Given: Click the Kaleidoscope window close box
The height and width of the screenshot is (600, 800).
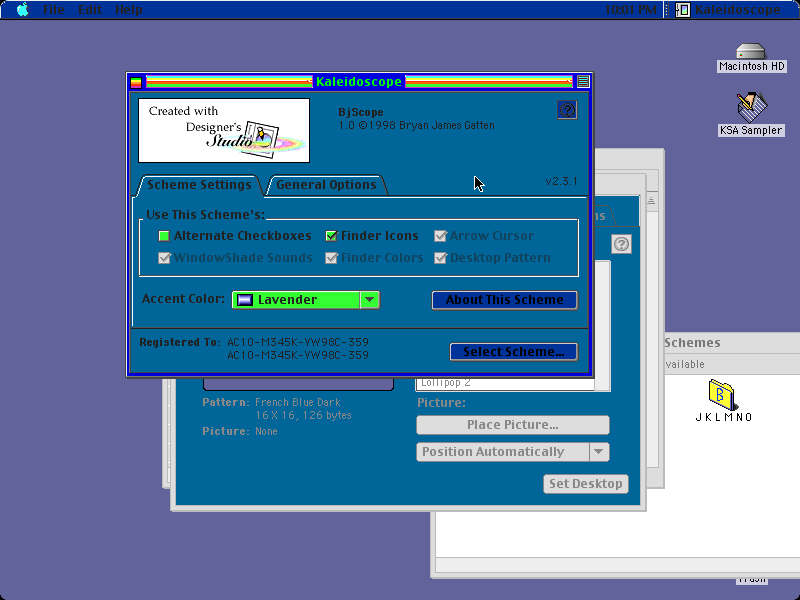Looking at the screenshot, I should click(136, 82).
